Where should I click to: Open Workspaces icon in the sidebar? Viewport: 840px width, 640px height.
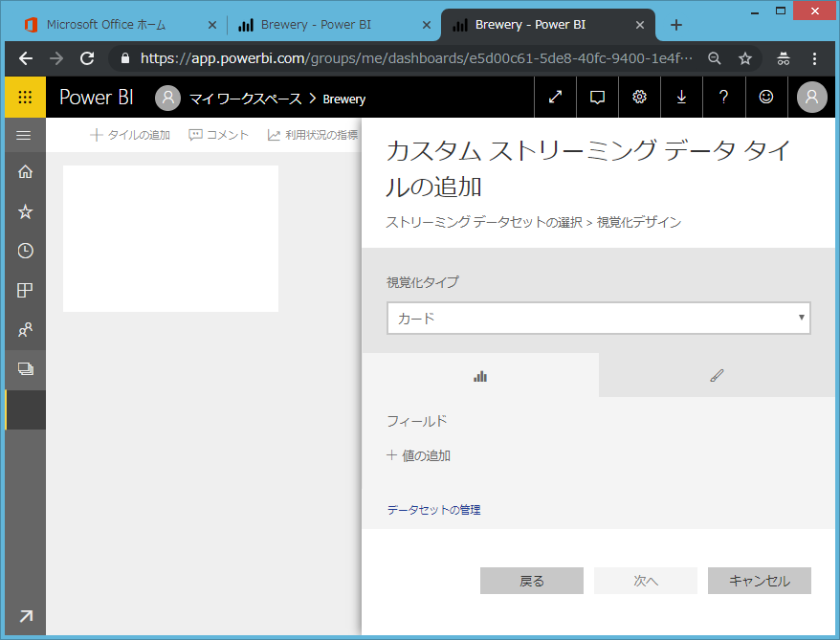point(25,369)
